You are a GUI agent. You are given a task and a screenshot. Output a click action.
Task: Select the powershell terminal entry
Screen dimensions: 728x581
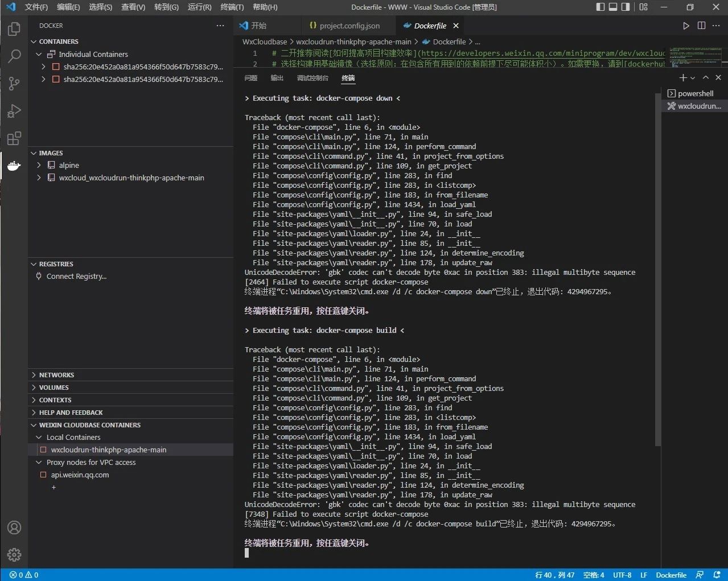click(694, 93)
